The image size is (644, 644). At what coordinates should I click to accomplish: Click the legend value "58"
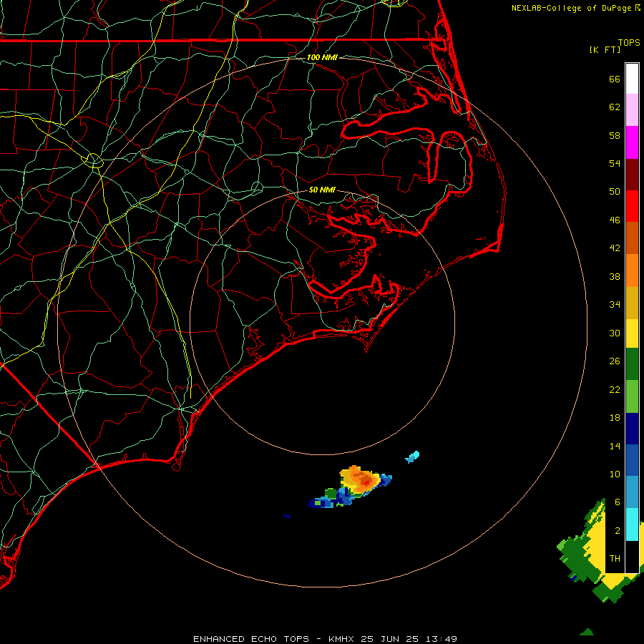pos(615,135)
